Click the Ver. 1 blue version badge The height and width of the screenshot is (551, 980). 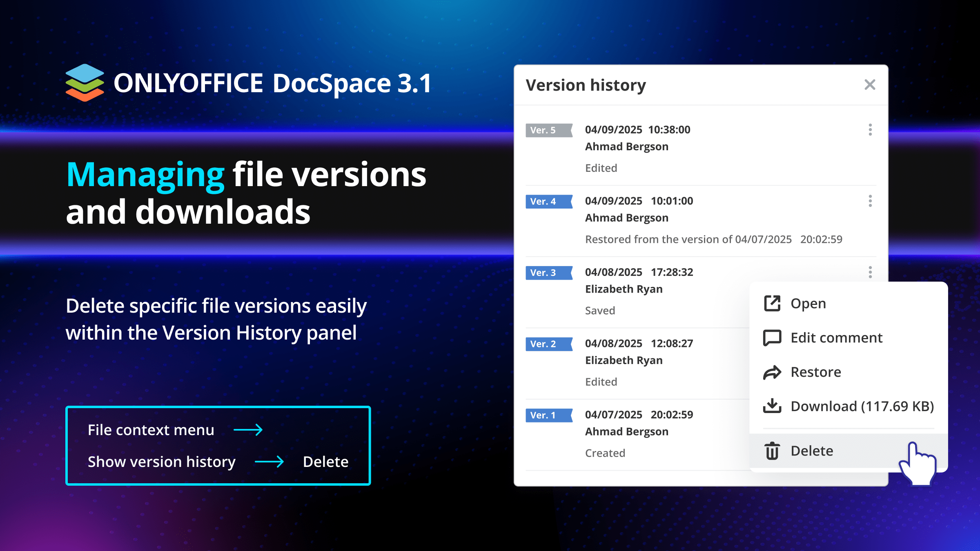tap(548, 415)
